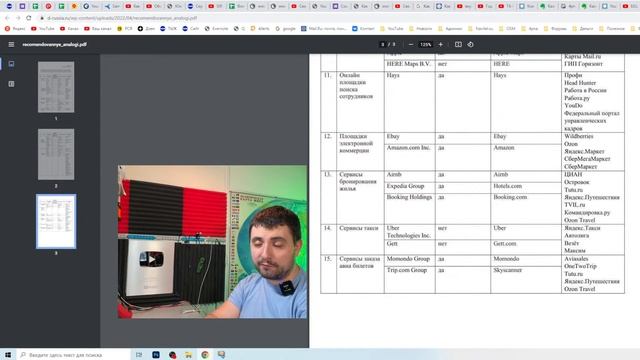Reload the current page

(x=29, y=18)
